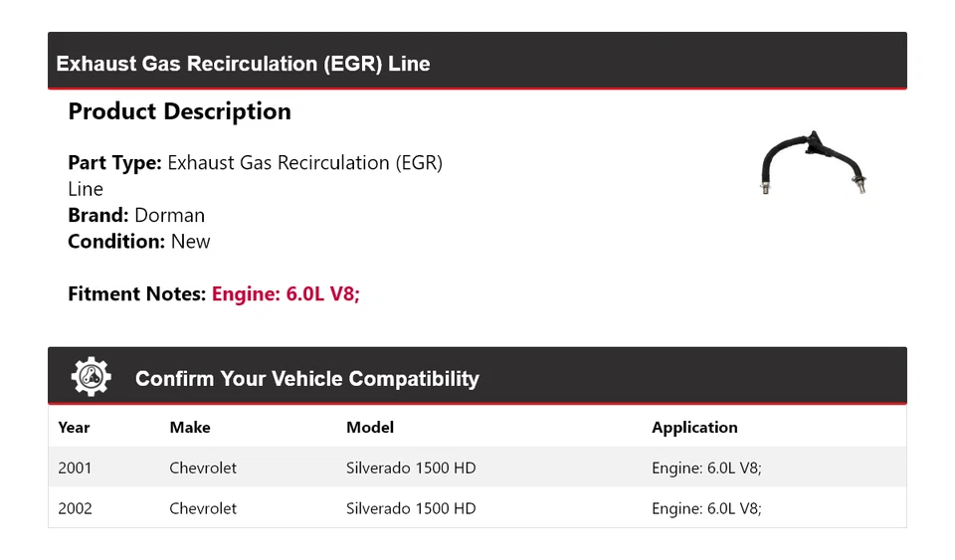Click the Exhaust Gas Recirculation (EGR) Line header
Viewport: 955px width, 560px height.
point(243,64)
